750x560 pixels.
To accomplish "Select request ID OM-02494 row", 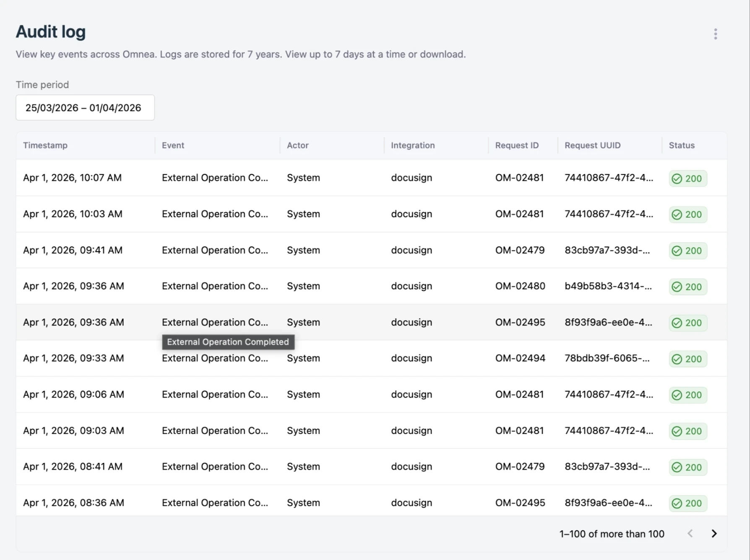I will pyautogui.click(x=372, y=358).
